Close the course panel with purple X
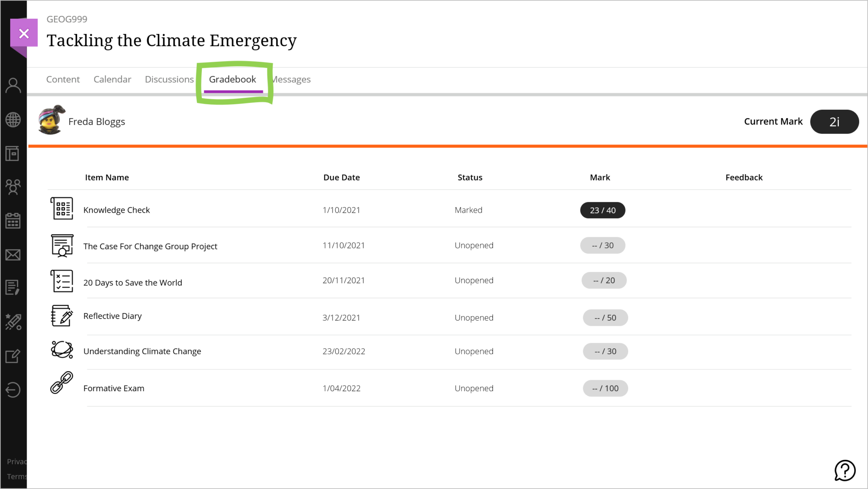The image size is (868, 489). point(24,33)
